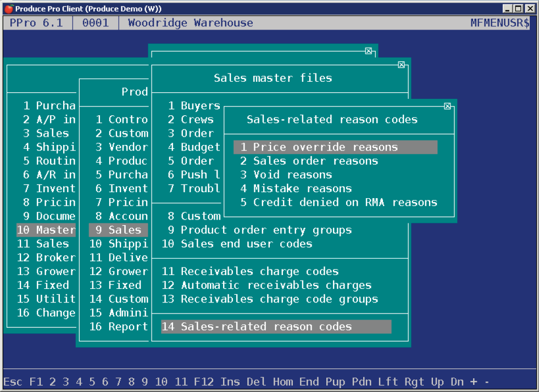
Task: Click F12 in the bottom key bar
Action: [x=204, y=382]
